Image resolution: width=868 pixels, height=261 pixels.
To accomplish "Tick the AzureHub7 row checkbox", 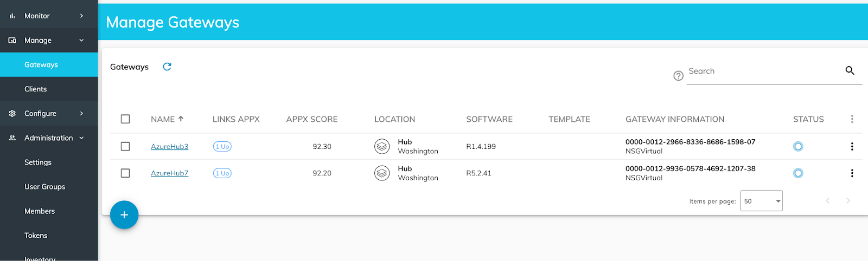I will [125, 173].
